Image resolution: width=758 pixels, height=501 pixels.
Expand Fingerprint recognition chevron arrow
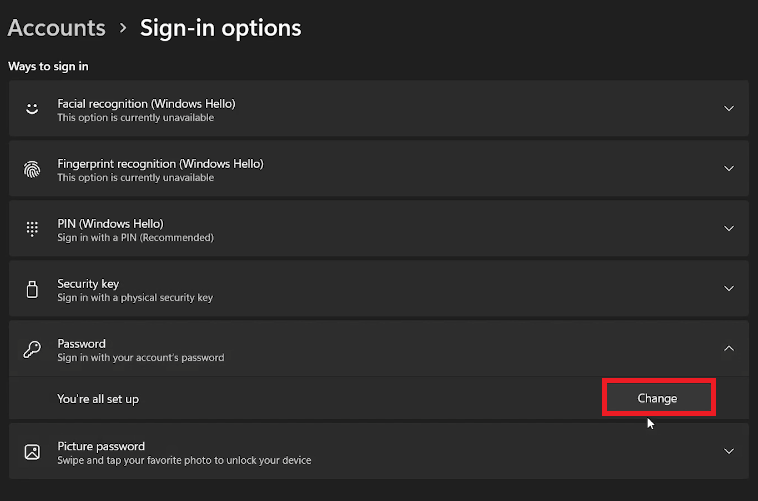click(729, 169)
